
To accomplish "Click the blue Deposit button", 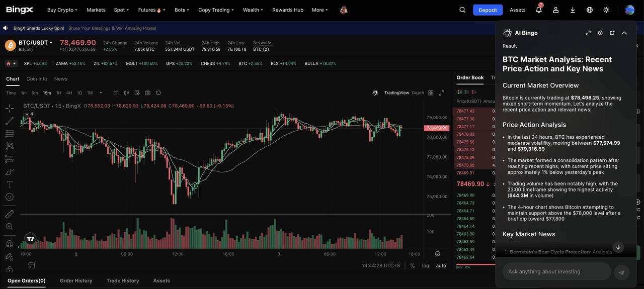I will pos(488,10).
